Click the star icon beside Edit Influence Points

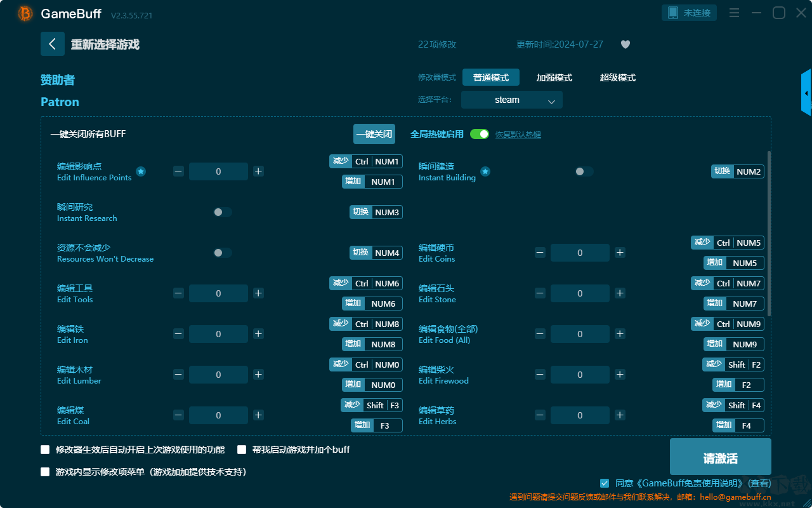(141, 171)
